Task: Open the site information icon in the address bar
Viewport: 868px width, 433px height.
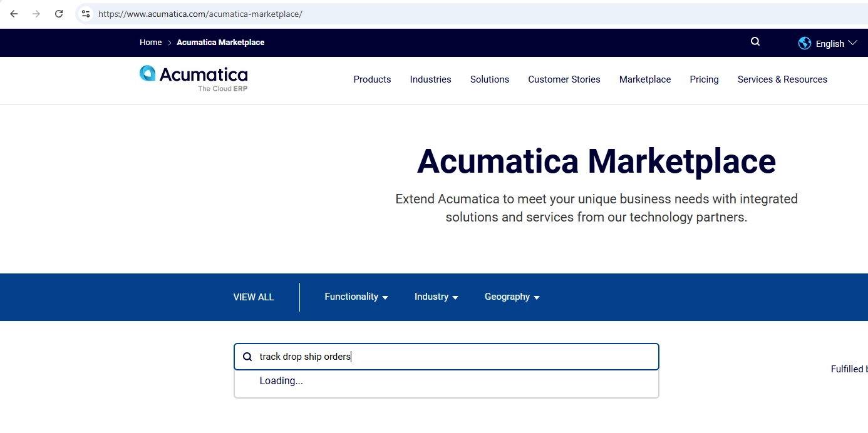Action: click(x=86, y=14)
